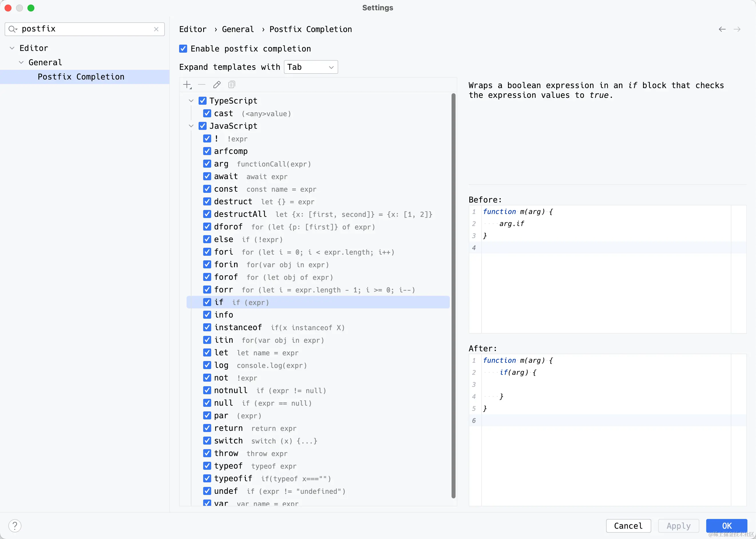Collapse the JavaScript templates group
Image resolution: width=756 pixels, height=539 pixels.
191,126
